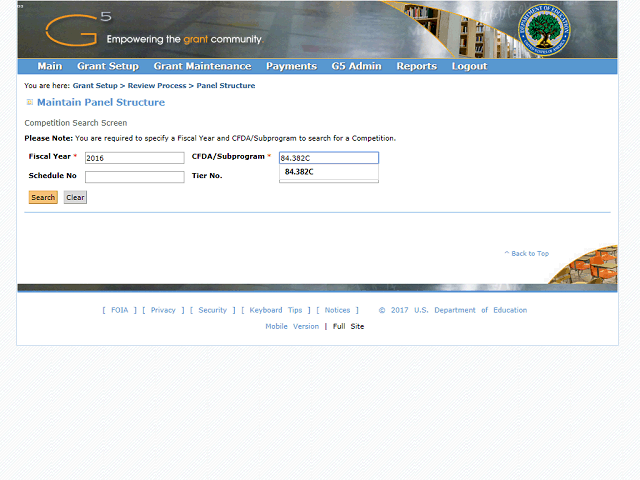Click icon beside Maintain Panel Structure heading
Viewport: 640px width, 480px height.
[x=29, y=102]
